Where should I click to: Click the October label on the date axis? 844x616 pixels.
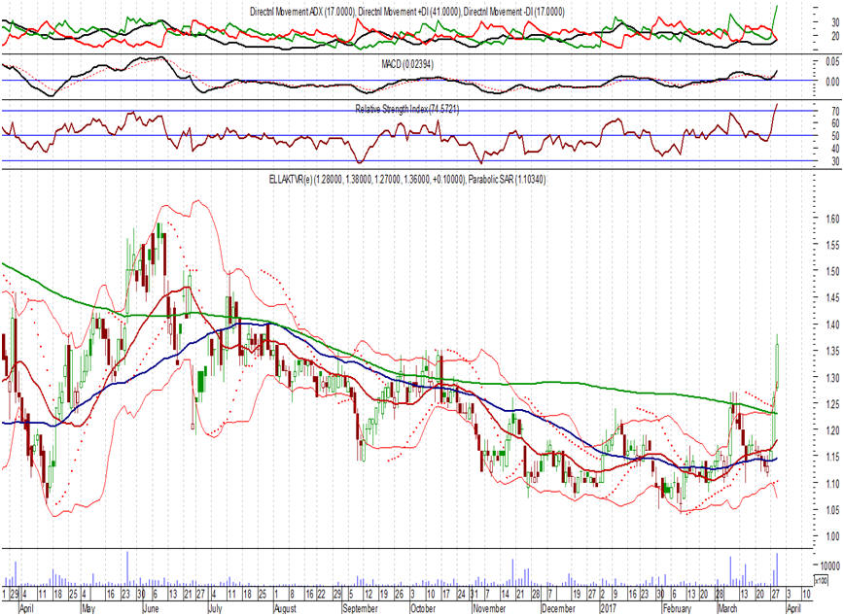pyautogui.click(x=424, y=608)
